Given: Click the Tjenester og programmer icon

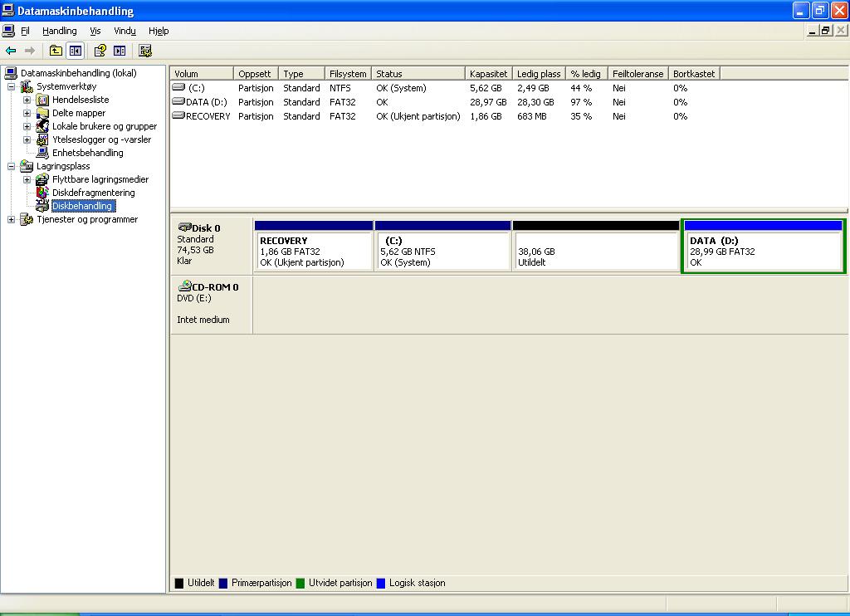Looking at the screenshot, I should (x=27, y=219).
